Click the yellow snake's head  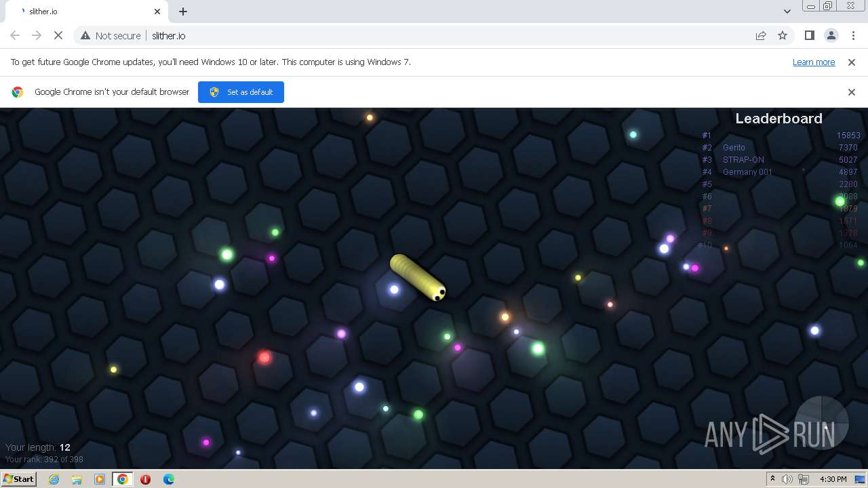point(438,293)
